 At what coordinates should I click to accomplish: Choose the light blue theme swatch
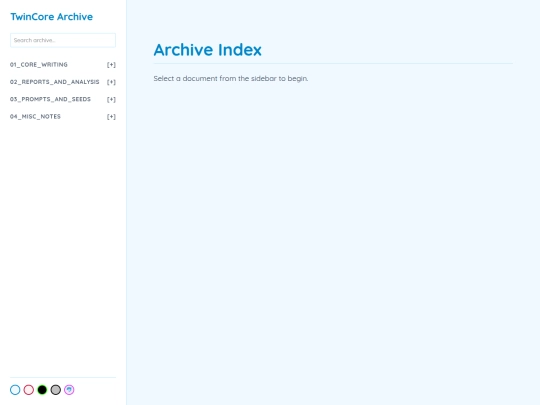(15, 390)
